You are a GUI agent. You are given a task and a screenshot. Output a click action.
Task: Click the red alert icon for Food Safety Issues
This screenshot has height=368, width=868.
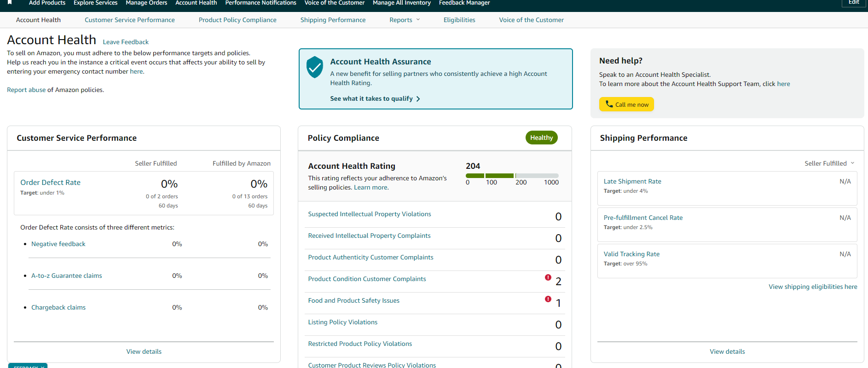pos(548,299)
